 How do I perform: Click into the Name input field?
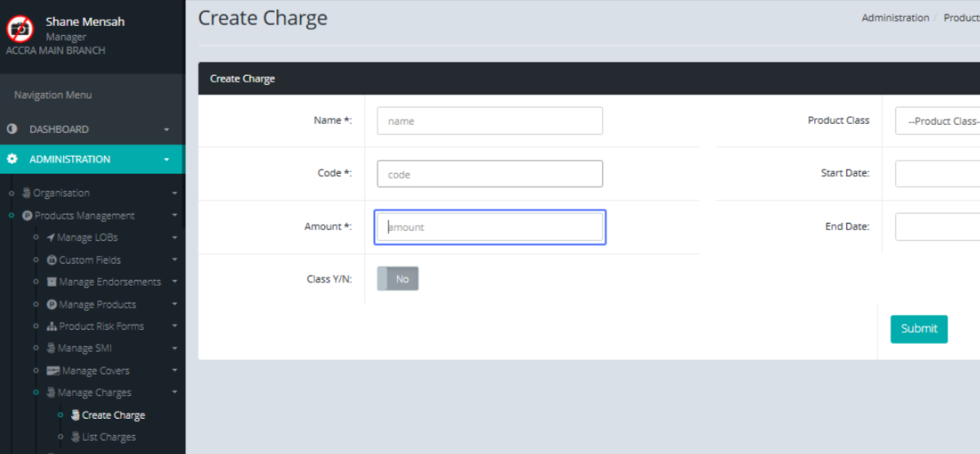tap(489, 121)
